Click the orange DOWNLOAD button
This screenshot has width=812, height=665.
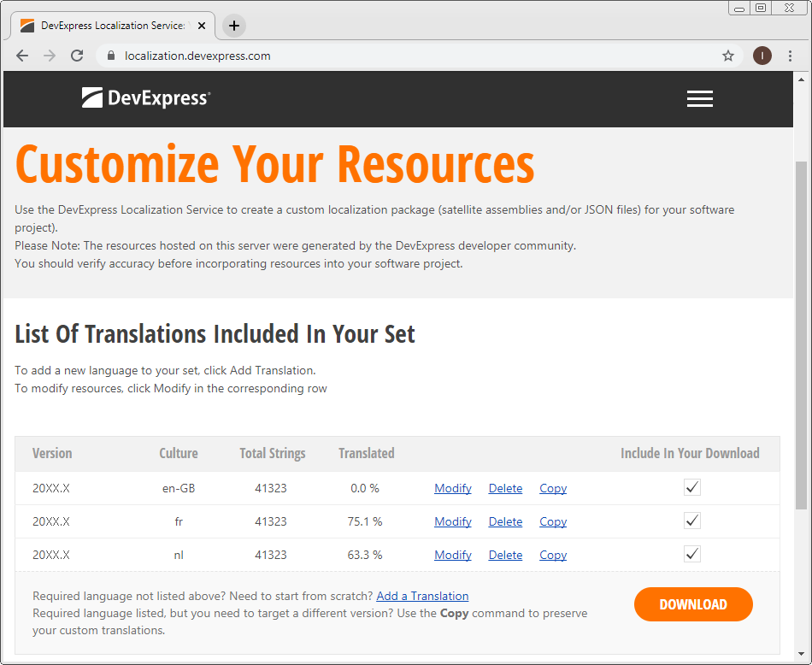click(693, 604)
